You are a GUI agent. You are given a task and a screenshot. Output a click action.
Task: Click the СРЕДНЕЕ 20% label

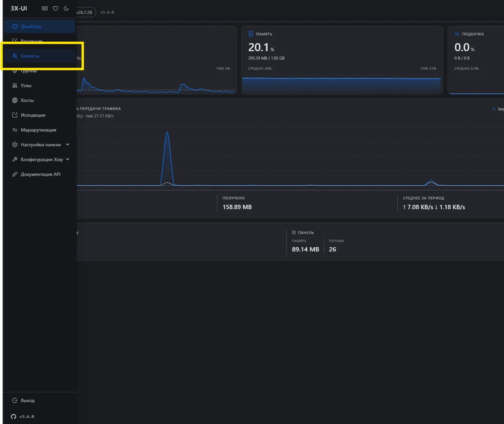pos(260,68)
